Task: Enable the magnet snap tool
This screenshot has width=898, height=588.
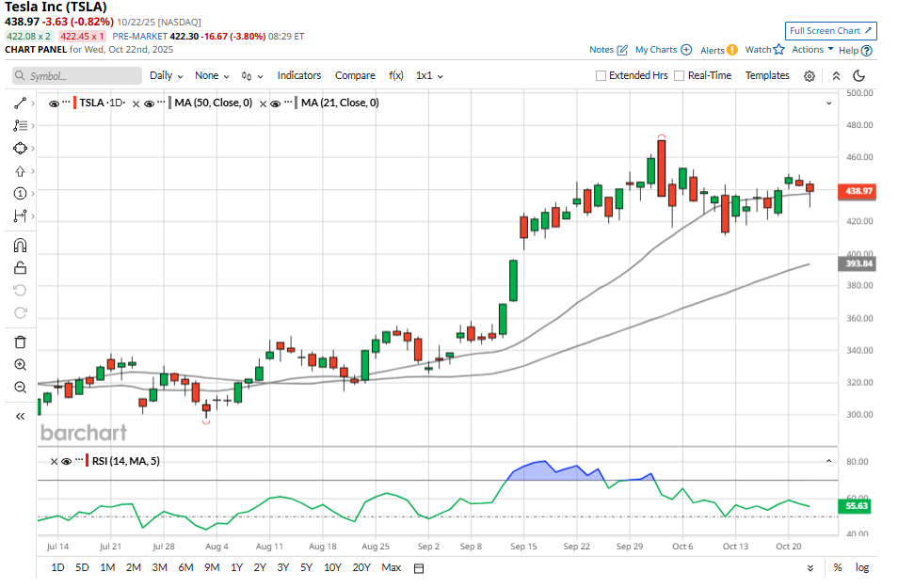Action: (21, 246)
